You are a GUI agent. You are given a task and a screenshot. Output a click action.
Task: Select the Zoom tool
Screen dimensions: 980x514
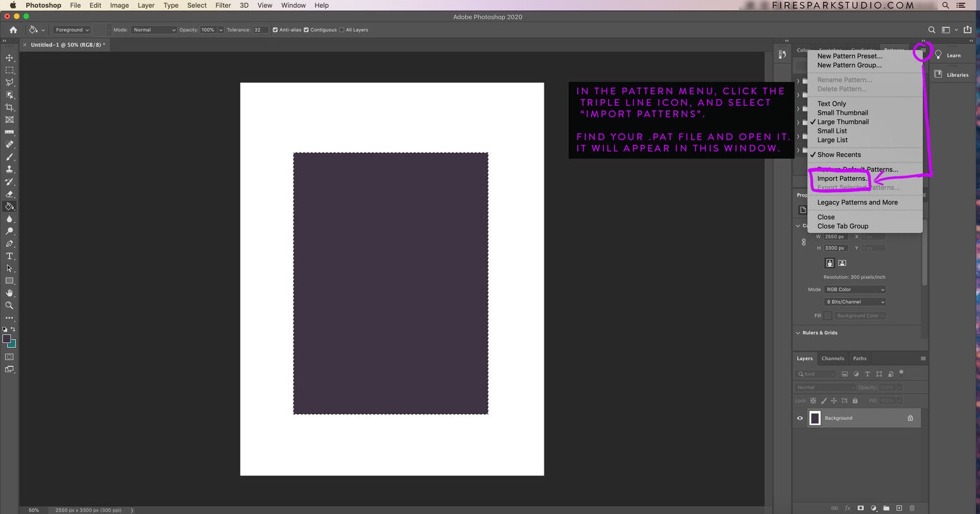pos(9,306)
